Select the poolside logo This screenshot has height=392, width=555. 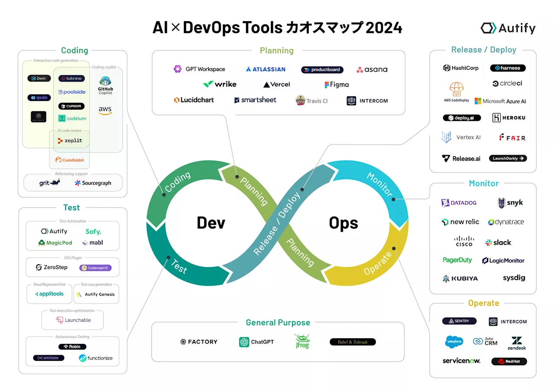pos(72,92)
